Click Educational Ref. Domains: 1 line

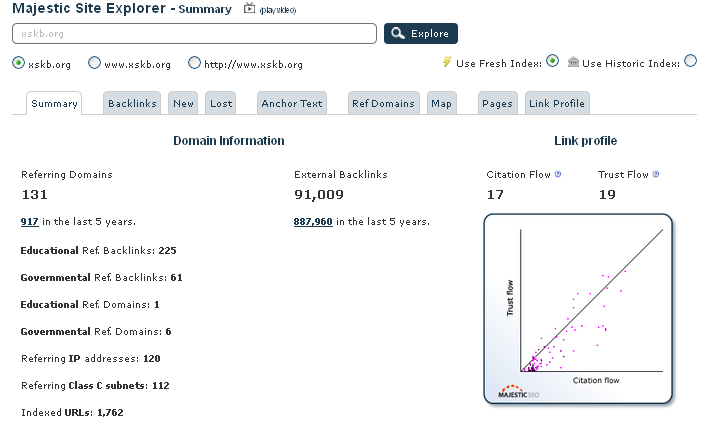pyautogui.click(x=90, y=304)
